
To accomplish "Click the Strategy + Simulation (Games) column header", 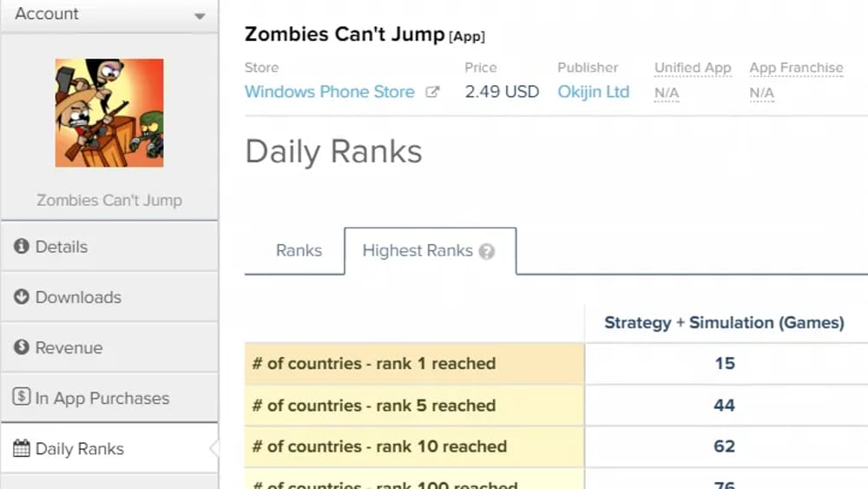I will pos(724,322).
